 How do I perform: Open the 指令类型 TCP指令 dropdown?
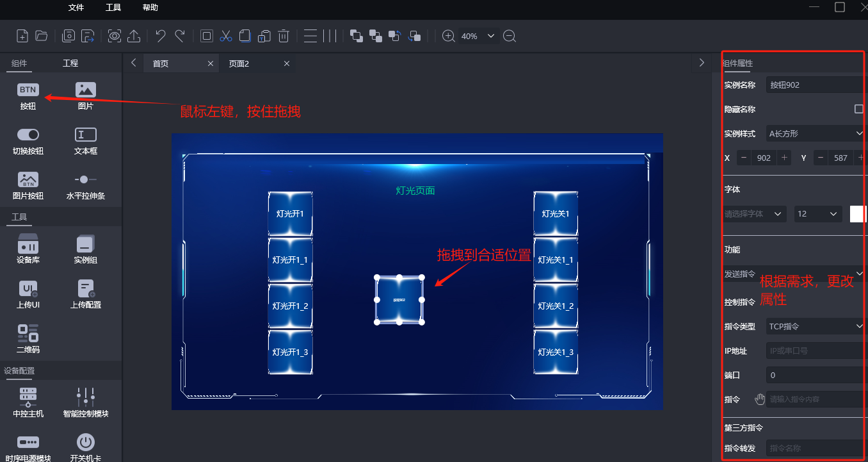(816, 326)
